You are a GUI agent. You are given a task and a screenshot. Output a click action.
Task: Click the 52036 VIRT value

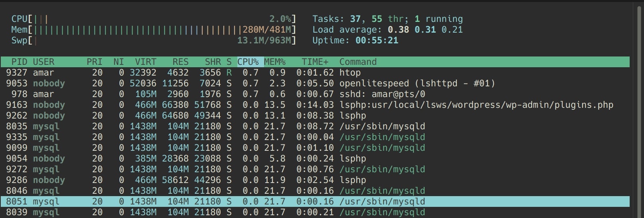coord(143,84)
